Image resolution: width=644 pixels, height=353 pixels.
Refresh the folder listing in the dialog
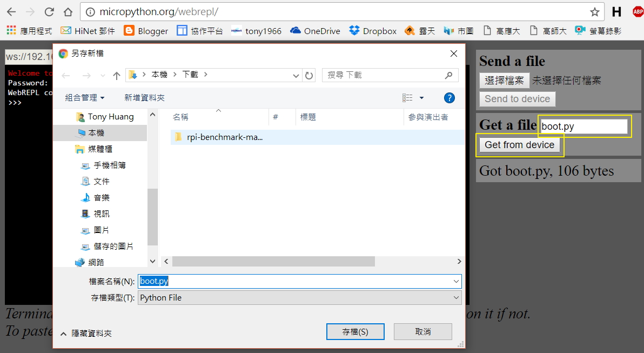pyautogui.click(x=309, y=75)
